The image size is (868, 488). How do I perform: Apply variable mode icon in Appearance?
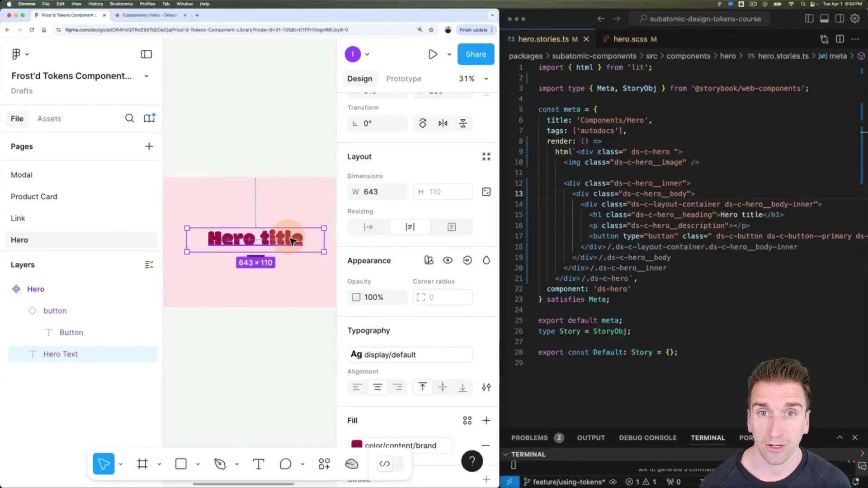429,260
